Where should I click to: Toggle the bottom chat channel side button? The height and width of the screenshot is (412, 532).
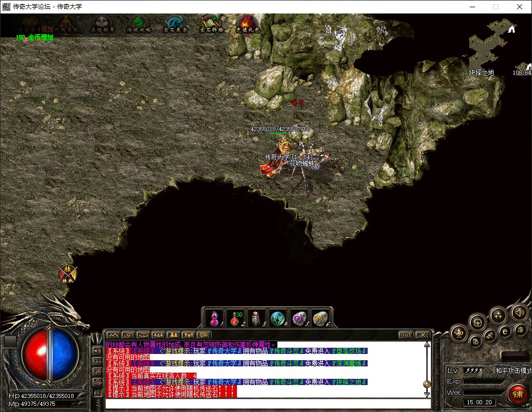click(x=97, y=393)
